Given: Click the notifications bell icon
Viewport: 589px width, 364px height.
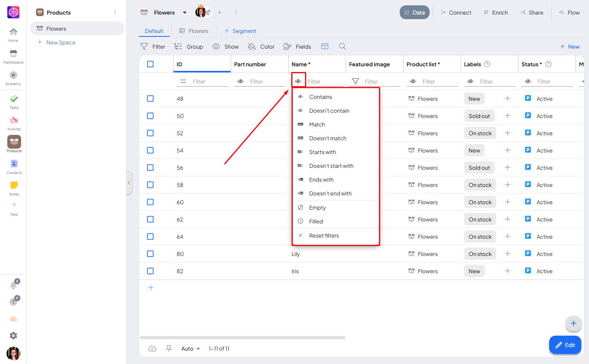Looking at the screenshot, I should 13,285.
